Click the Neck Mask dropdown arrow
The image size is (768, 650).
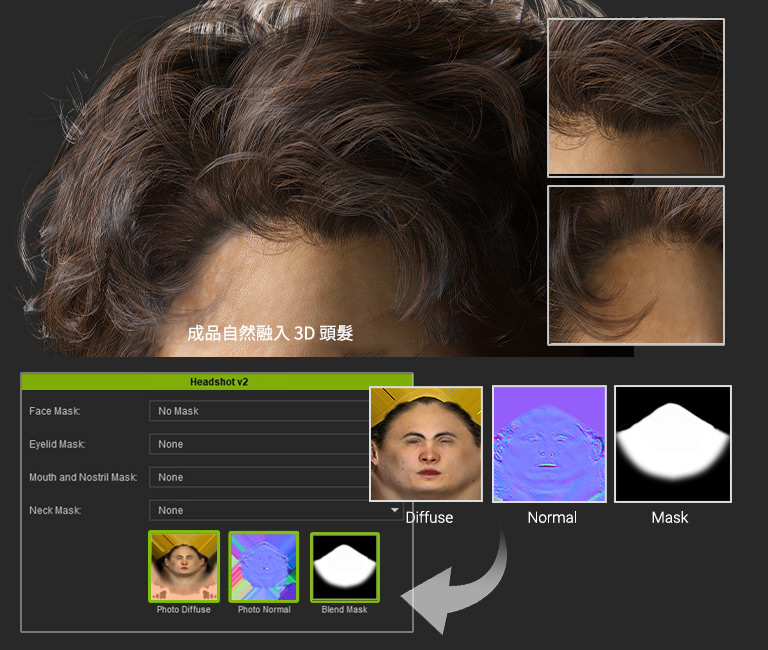394,510
